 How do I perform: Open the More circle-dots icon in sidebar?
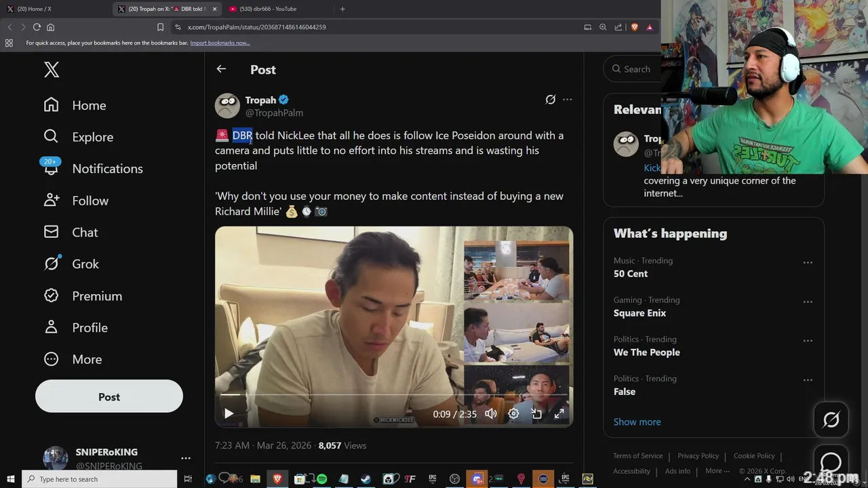tap(51, 359)
